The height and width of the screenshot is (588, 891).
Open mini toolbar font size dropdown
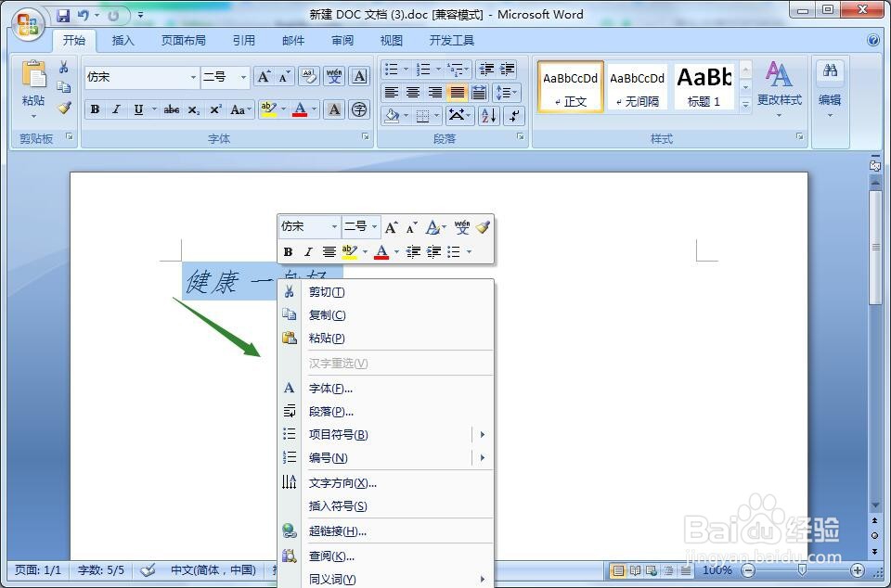[374, 227]
